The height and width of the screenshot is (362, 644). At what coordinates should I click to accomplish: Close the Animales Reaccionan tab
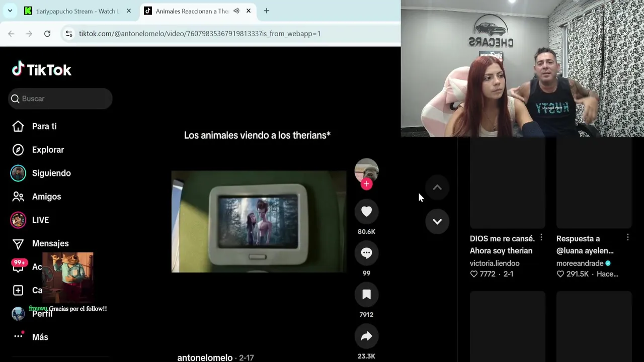[249, 11]
